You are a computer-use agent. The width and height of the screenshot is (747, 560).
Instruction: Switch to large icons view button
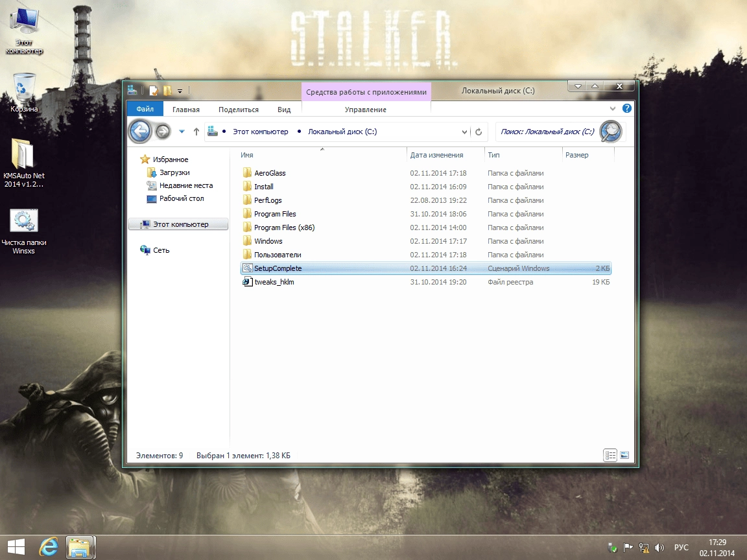coord(624,455)
